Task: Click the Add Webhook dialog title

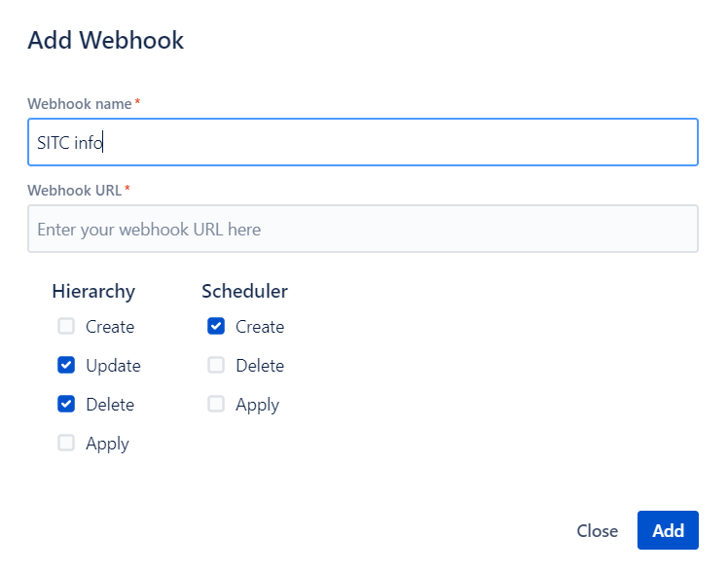Action: pyautogui.click(x=105, y=41)
